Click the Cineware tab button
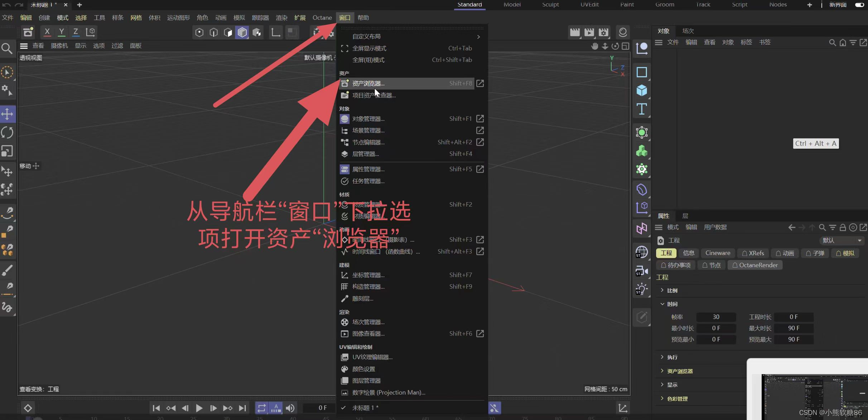 click(718, 253)
